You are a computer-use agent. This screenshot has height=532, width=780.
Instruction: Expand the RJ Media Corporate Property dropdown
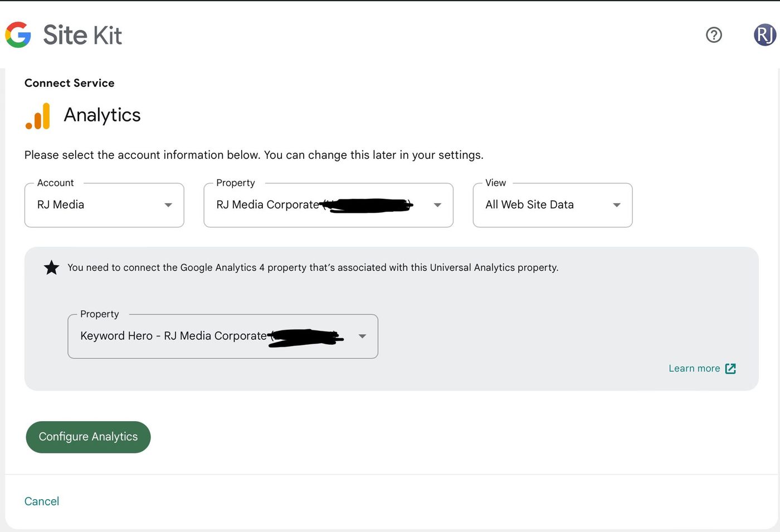click(x=328, y=205)
